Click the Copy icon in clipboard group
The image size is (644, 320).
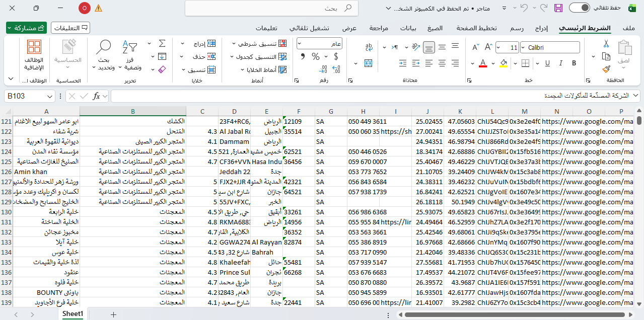606,56
